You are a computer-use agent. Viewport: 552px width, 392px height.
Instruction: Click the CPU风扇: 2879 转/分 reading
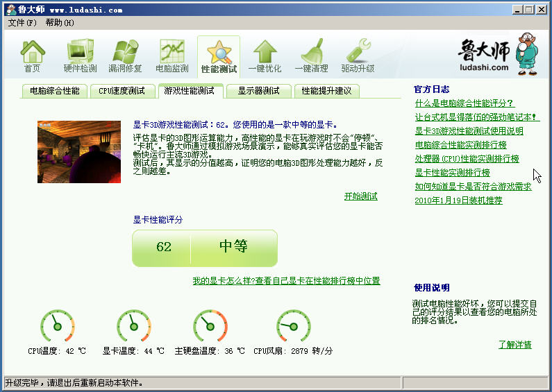[293, 351]
